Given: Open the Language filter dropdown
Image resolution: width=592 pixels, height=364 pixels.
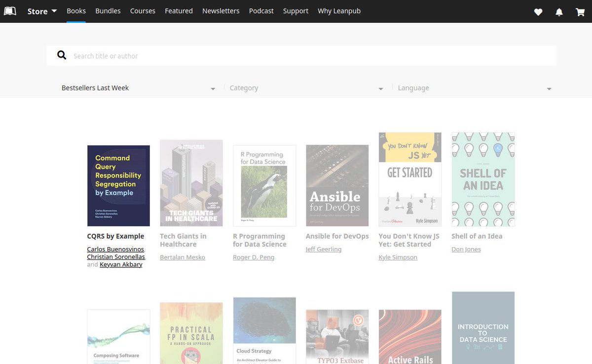Looking at the screenshot, I should tap(475, 88).
